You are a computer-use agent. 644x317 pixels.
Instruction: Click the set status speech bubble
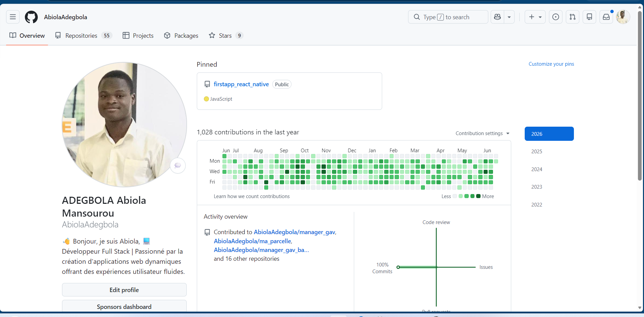178,165
